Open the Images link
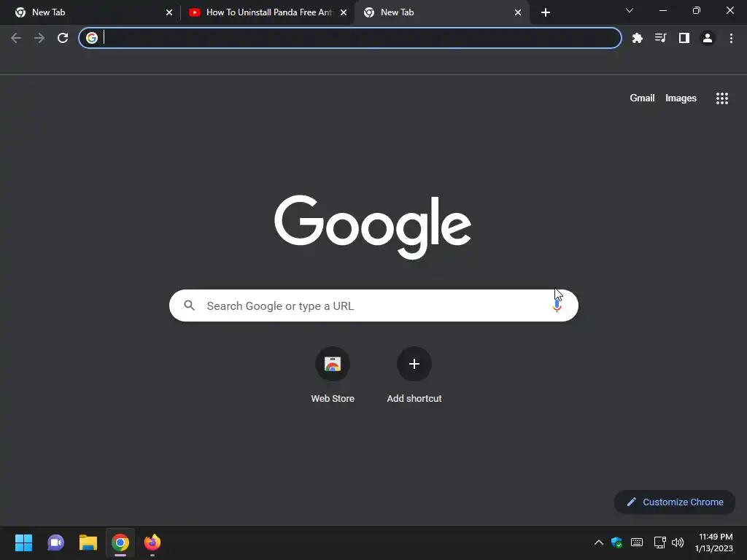 pos(681,98)
